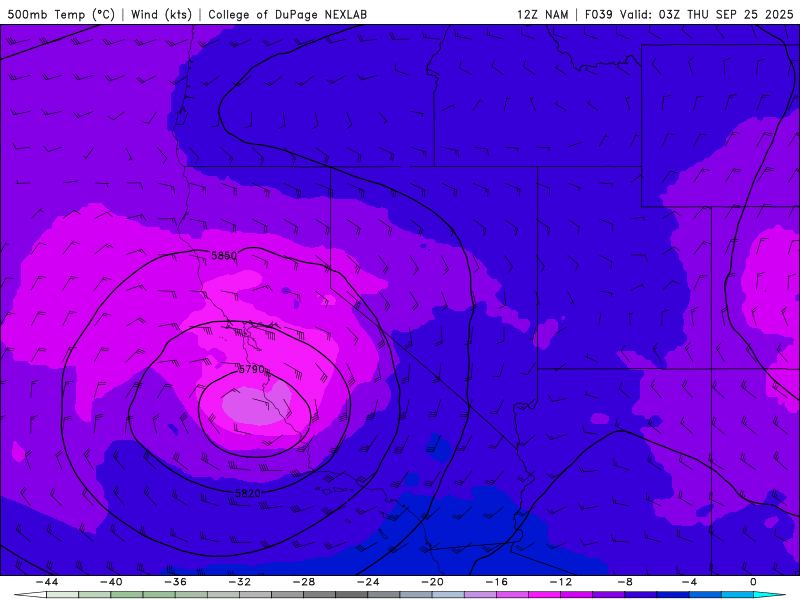The image size is (800, 600).
Task: Click the 5790 contour label
Action: point(252,369)
